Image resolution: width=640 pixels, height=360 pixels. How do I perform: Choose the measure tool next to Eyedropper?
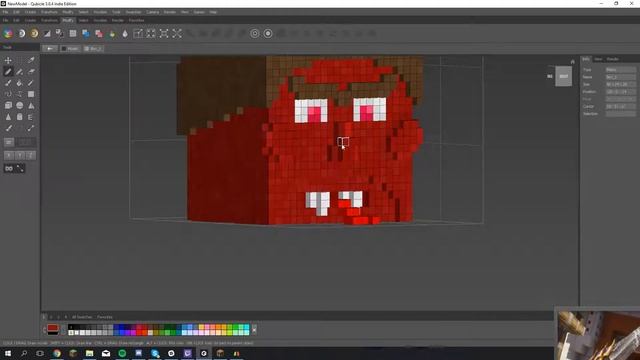click(31, 128)
